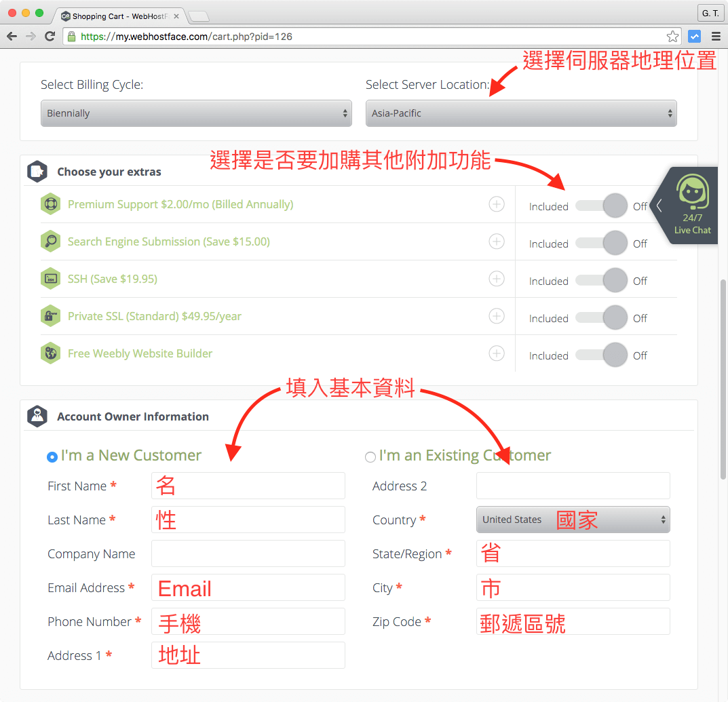Image resolution: width=728 pixels, height=702 pixels.
Task: Open a new browser tab
Action: [199, 16]
